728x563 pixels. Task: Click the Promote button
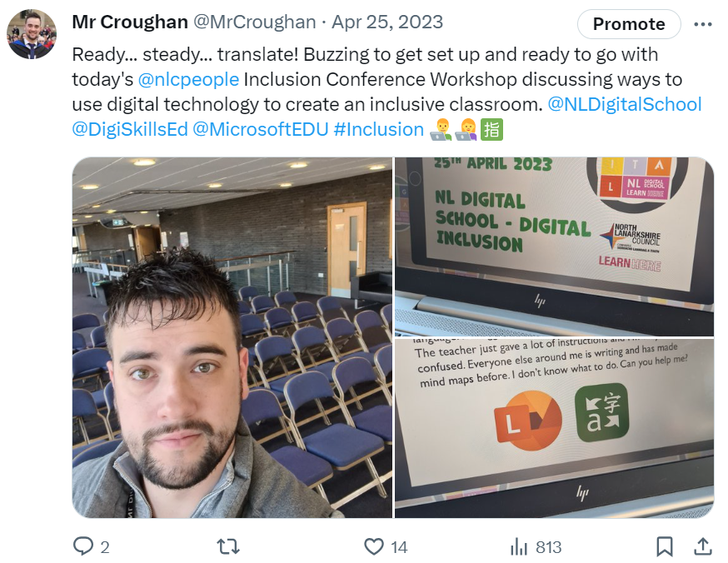click(x=629, y=24)
